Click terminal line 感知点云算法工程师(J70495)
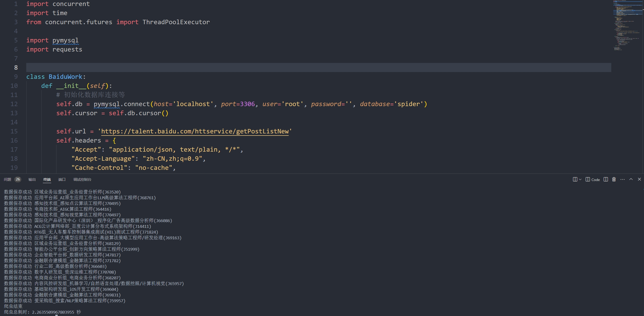This screenshot has width=644, height=316. tap(62, 203)
